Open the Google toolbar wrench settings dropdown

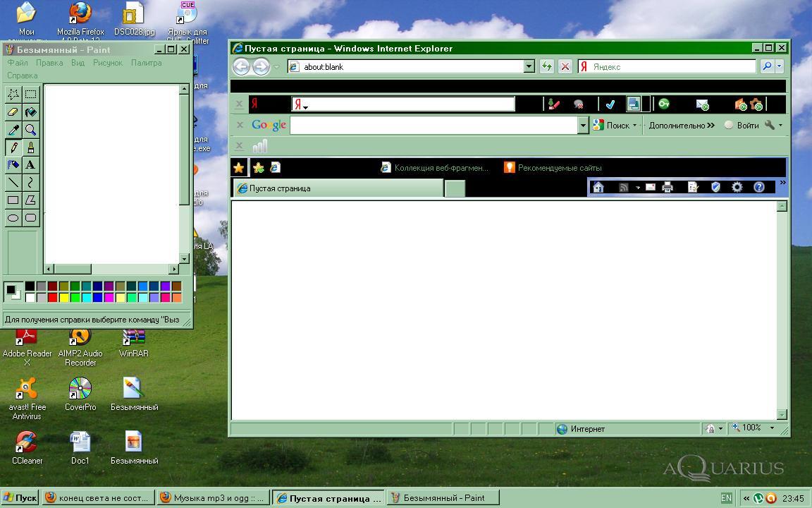point(780,126)
